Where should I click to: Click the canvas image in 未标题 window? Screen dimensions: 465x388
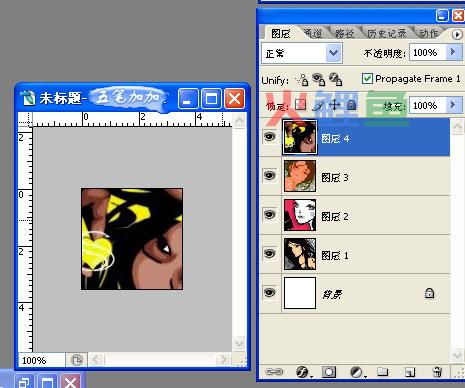pyautogui.click(x=132, y=239)
